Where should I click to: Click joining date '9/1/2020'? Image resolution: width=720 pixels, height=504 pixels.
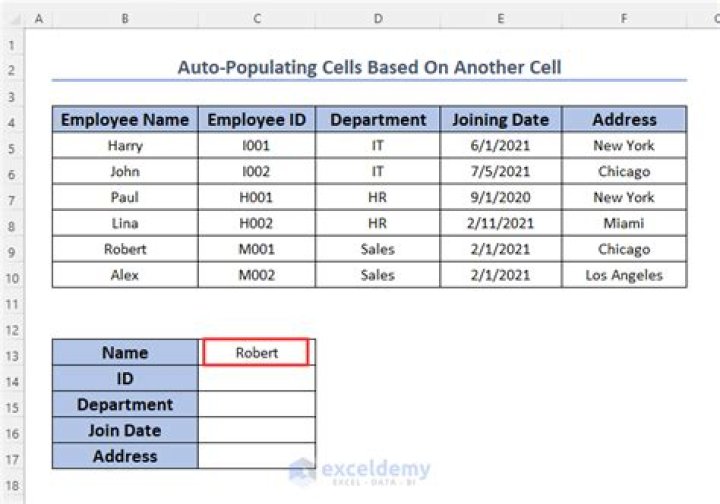point(501,197)
